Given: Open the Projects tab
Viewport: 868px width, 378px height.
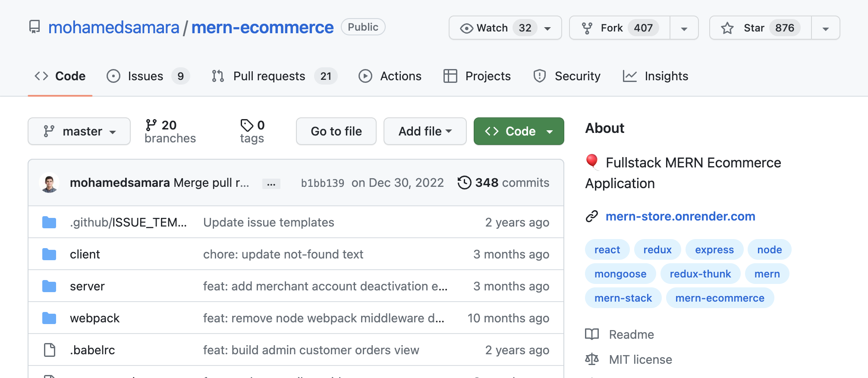Looking at the screenshot, I should pos(477,76).
